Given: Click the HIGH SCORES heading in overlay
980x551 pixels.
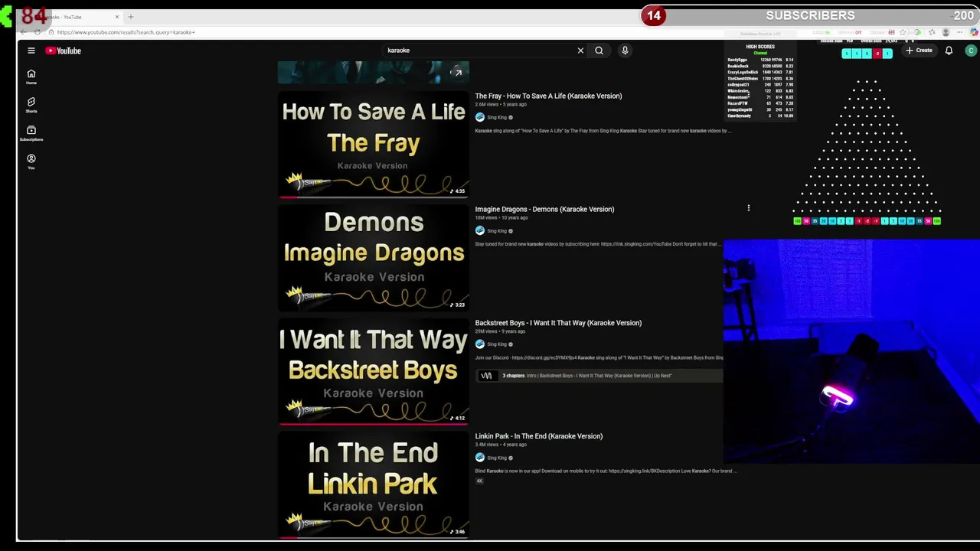Looking at the screenshot, I should pyautogui.click(x=760, y=47).
